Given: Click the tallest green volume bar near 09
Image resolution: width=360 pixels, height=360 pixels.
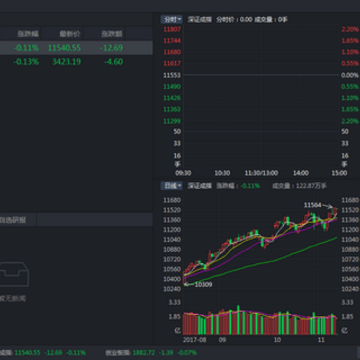Looking at the screenshot, I should pyautogui.click(x=238, y=320).
